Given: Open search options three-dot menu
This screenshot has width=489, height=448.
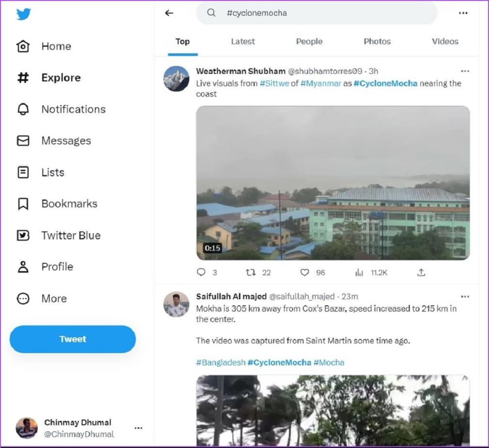Looking at the screenshot, I should click(x=463, y=13).
